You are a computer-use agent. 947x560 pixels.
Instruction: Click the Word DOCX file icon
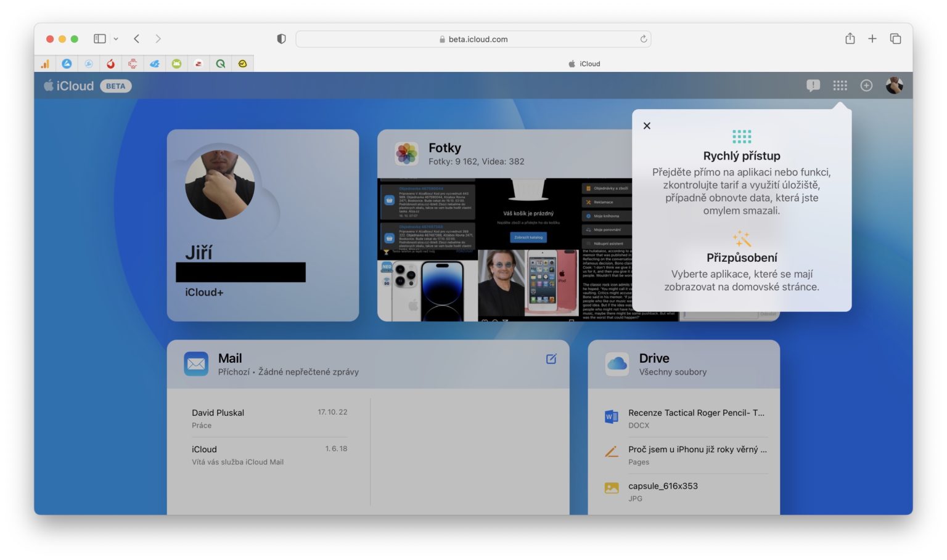click(x=612, y=417)
